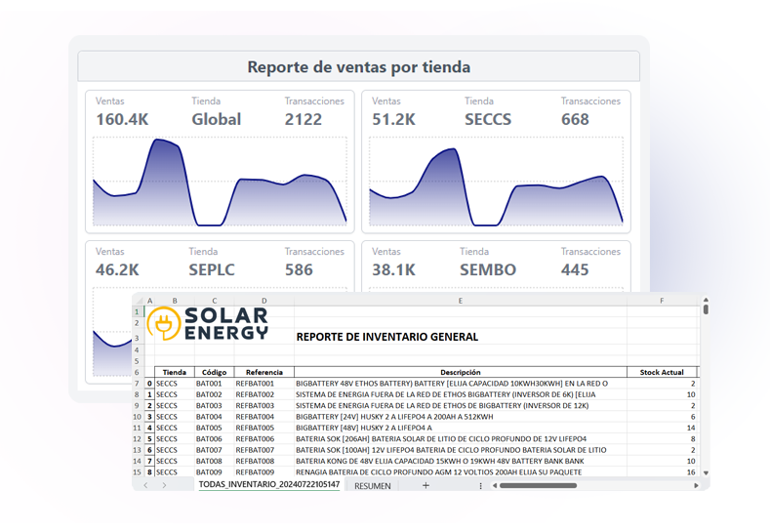Select cell REFBAT008
The width and height of the screenshot is (770, 532).
(x=264, y=462)
